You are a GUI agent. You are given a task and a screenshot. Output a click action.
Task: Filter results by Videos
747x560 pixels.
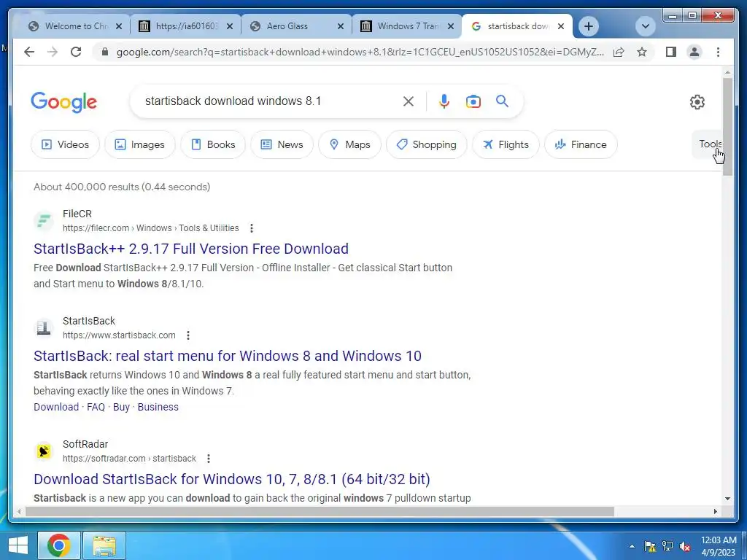point(65,144)
